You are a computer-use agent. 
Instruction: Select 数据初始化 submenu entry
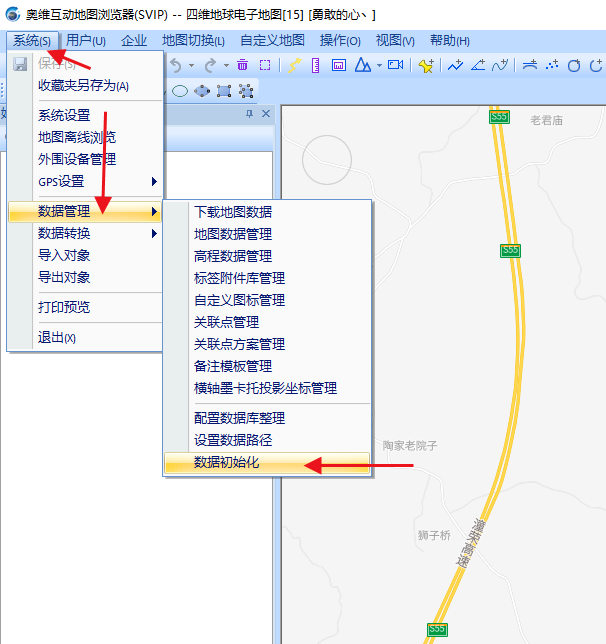(267, 463)
